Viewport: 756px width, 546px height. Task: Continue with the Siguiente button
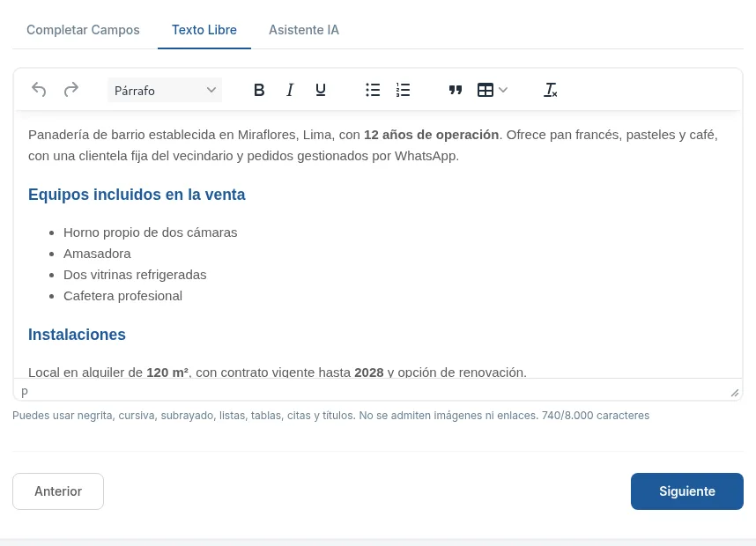(687, 491)
